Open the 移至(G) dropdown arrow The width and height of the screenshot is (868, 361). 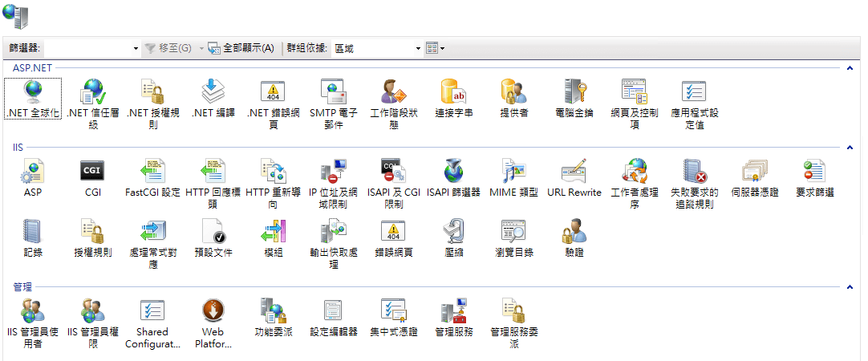(x=201, y=49)
